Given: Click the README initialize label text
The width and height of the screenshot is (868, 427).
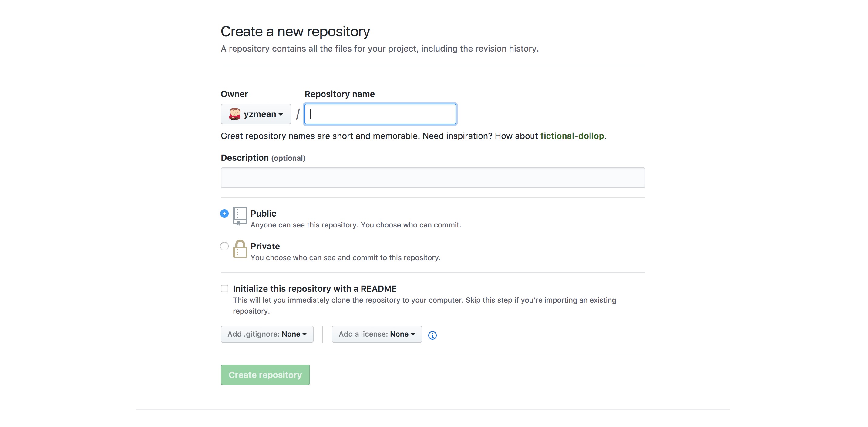Looking at the screenshot, I should 315,289.
